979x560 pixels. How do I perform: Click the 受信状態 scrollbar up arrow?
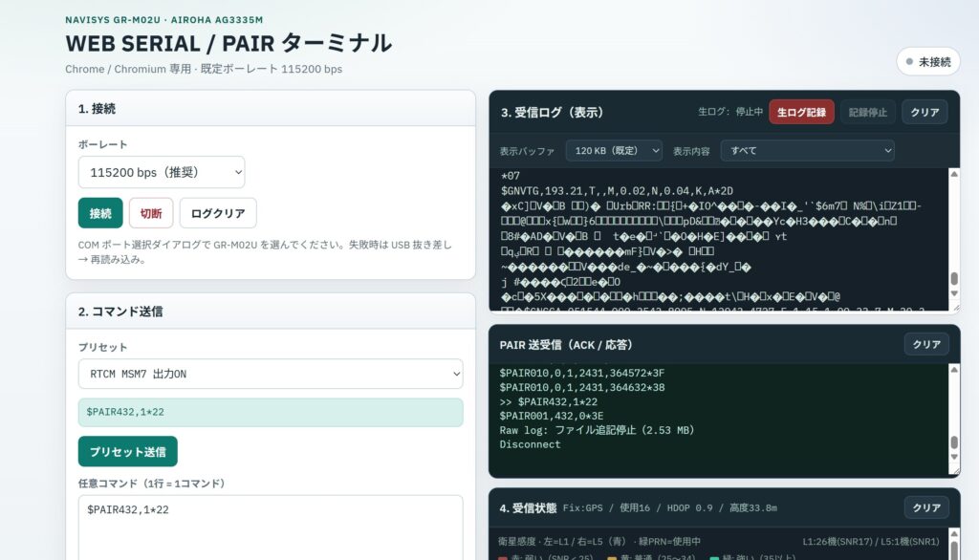pyautogui.click(x=954, y=534)
